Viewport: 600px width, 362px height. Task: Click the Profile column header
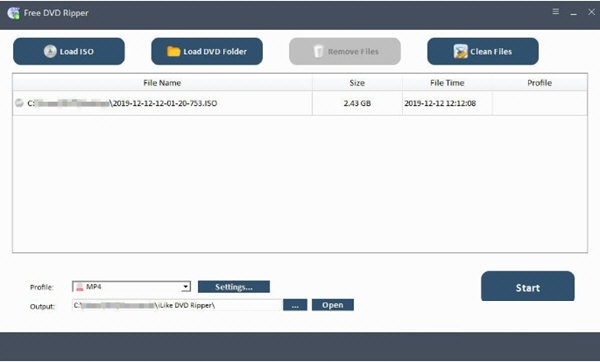click(540, 83)
